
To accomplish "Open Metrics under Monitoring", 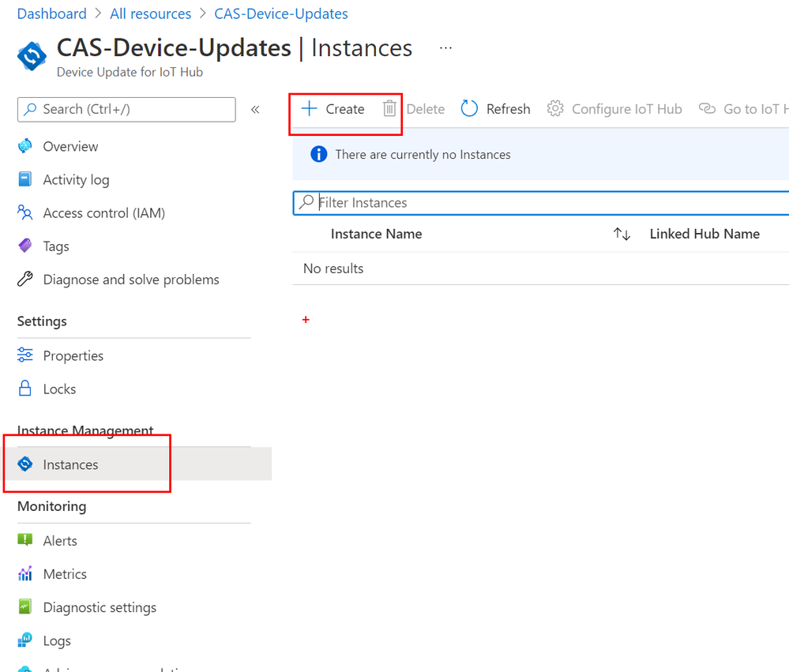I will pos(65,574).
